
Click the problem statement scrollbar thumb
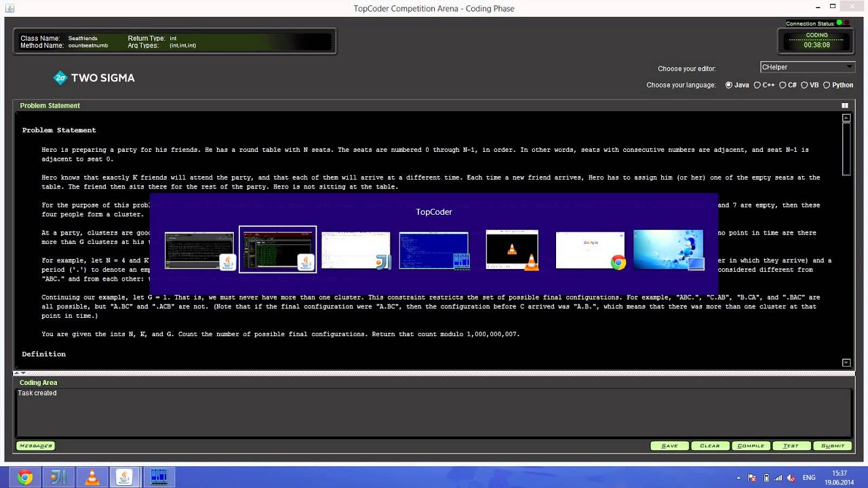click(846, 148)
